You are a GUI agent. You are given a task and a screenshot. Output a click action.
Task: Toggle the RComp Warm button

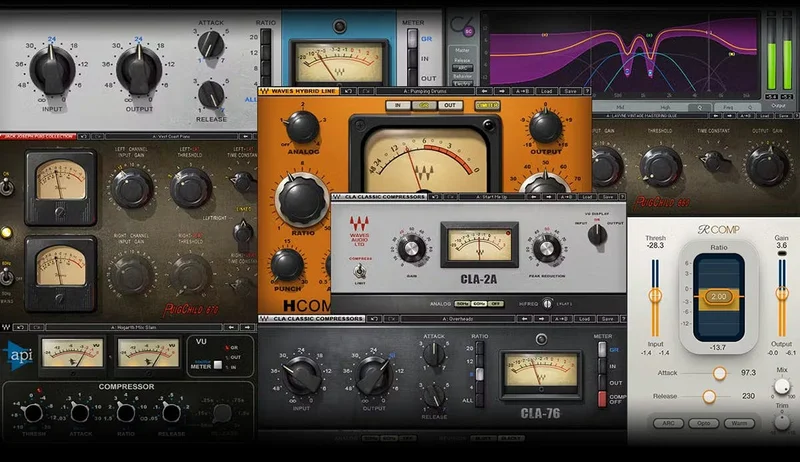click(739, 423)
